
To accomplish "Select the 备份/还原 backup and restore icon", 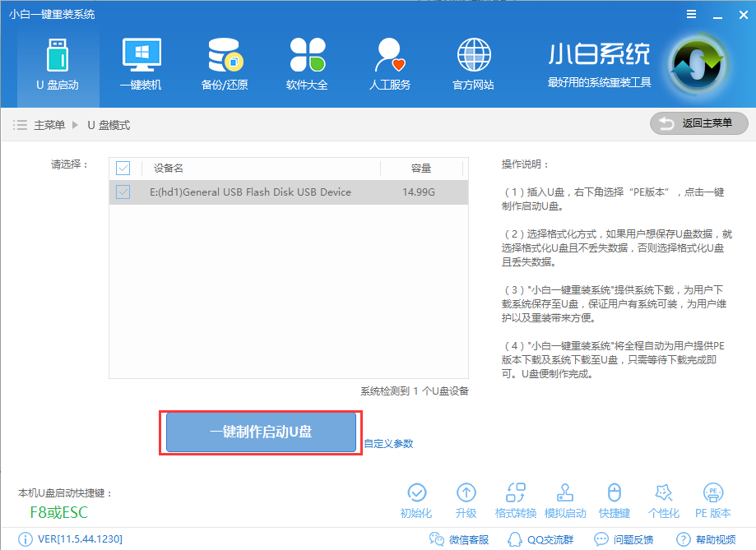I will [223, 62].
